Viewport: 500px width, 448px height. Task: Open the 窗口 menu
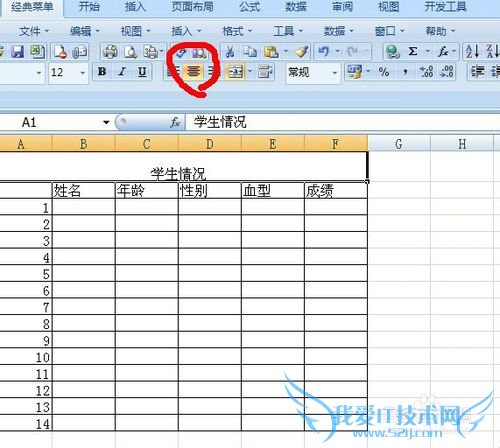click(x=389, y=31)
